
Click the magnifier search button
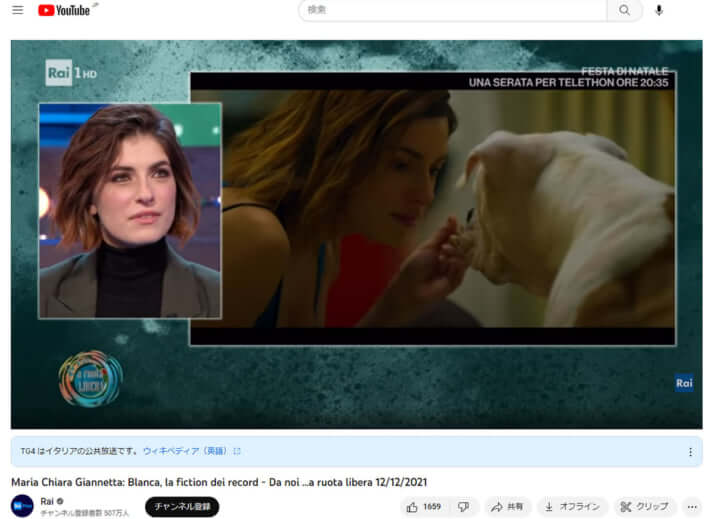click(x=625, y=10)
